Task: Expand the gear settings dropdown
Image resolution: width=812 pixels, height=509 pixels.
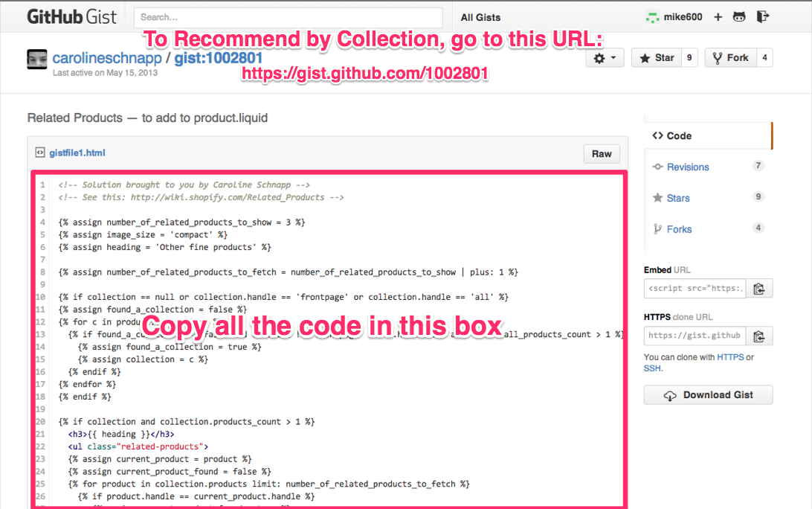Action: pyautogui.click(x=605, y=58)
